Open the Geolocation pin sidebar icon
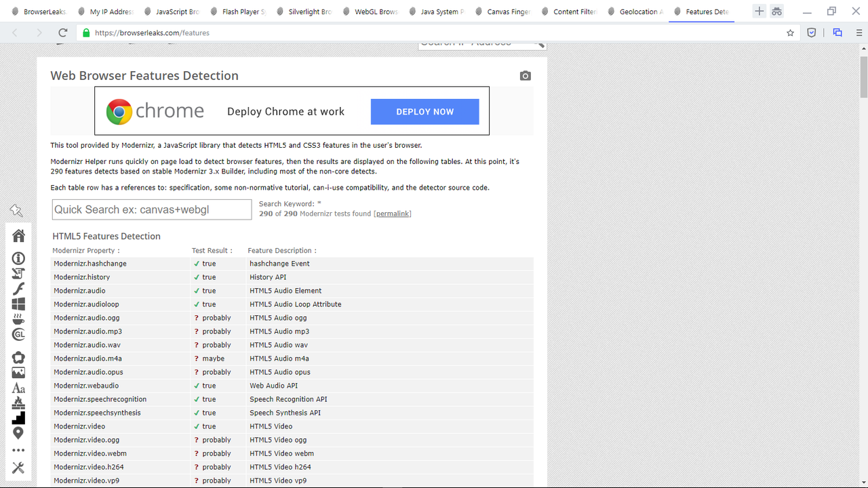This screenshot has width=868, height=488. pyautogui.click(x=18, y=433)
